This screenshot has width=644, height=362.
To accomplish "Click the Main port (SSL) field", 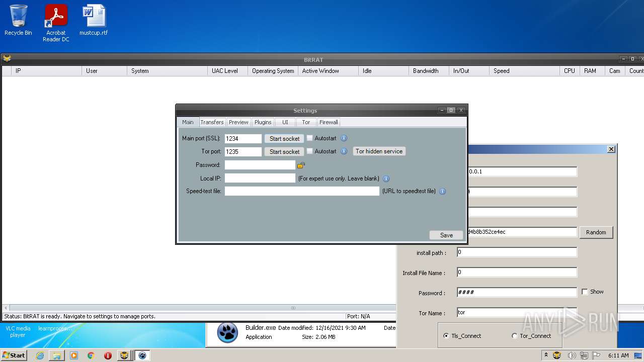I will coord(243,138).
